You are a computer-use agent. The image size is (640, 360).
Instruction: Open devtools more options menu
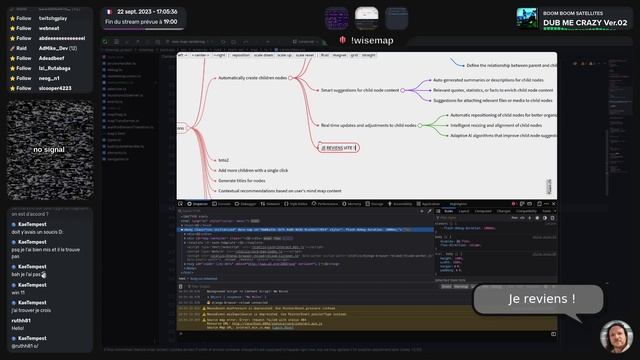point(546,204)
